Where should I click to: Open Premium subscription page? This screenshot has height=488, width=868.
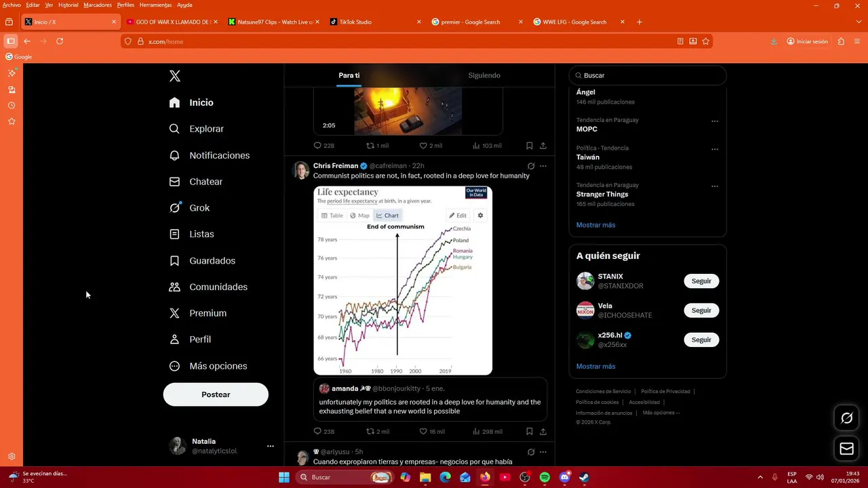[198, 313]
